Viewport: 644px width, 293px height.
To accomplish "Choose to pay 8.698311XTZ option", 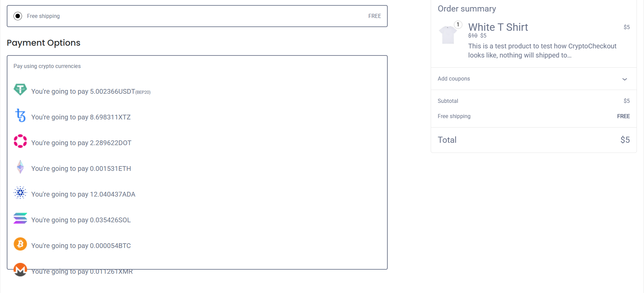I will 81,117.
